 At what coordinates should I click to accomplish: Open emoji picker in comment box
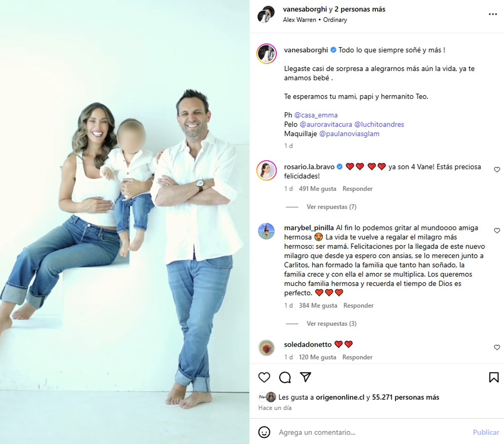(x=264, y=432)
